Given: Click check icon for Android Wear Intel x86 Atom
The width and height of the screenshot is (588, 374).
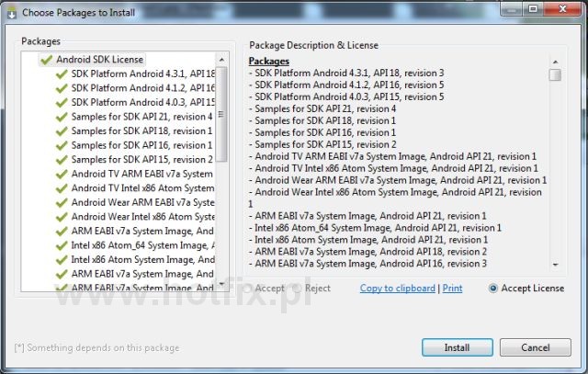Looking at the screenshot, I should point(62,217).
